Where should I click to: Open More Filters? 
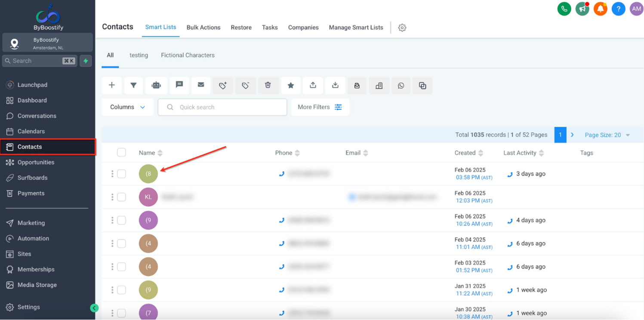click(320, 107)
